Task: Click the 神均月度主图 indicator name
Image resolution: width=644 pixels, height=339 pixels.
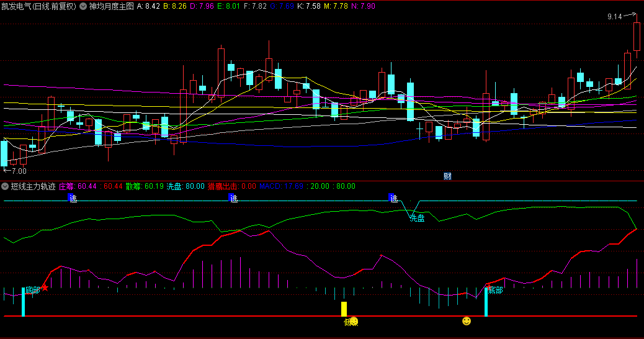Action: [x=111, y=6]
